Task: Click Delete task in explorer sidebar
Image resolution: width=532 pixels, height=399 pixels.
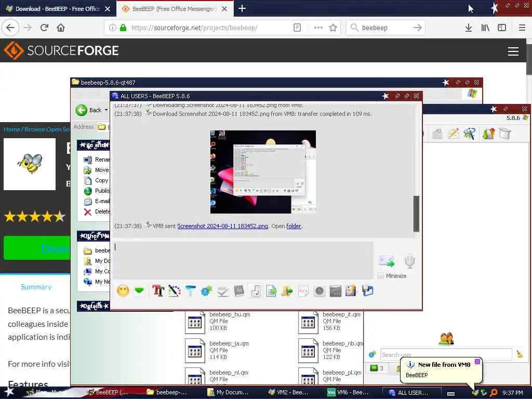Action: (97, 211)
